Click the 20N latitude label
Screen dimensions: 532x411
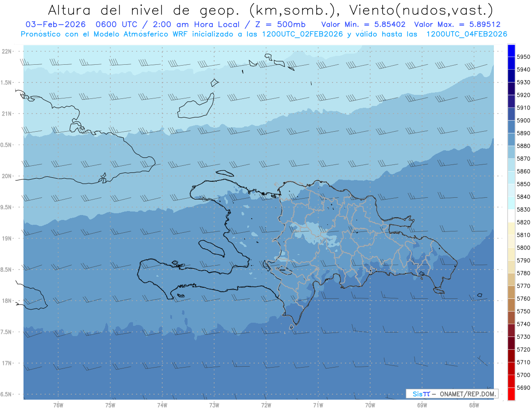pyautogui.click(x=6, y=176)
